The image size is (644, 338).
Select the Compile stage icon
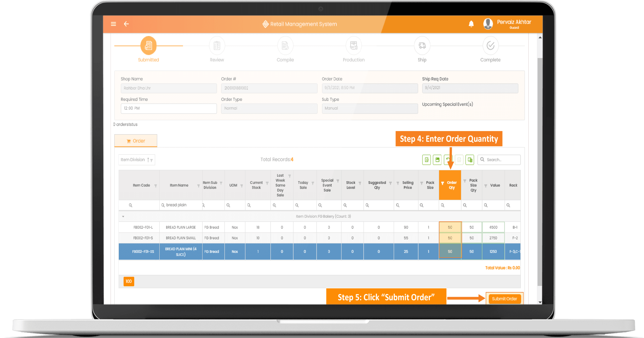[285, 45]
